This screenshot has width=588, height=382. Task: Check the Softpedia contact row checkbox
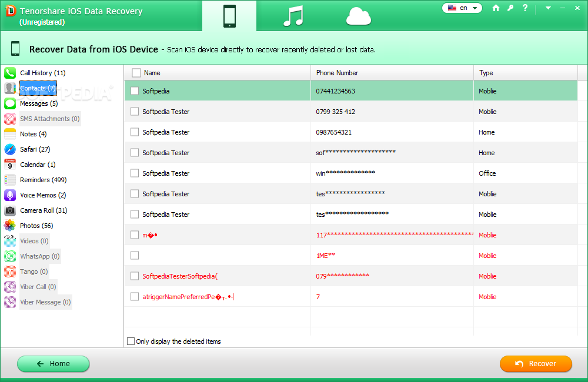135,91
